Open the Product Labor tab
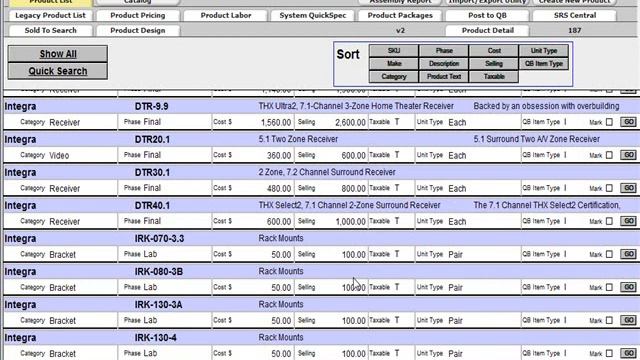 226,16
